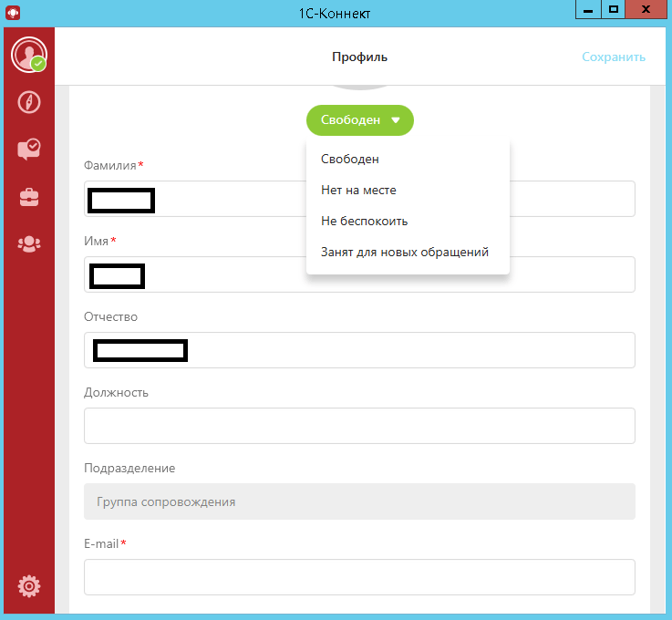Choose Занят для новых обращений status
Viewport: 672px width, 620px height.
[x=405, y=252]
